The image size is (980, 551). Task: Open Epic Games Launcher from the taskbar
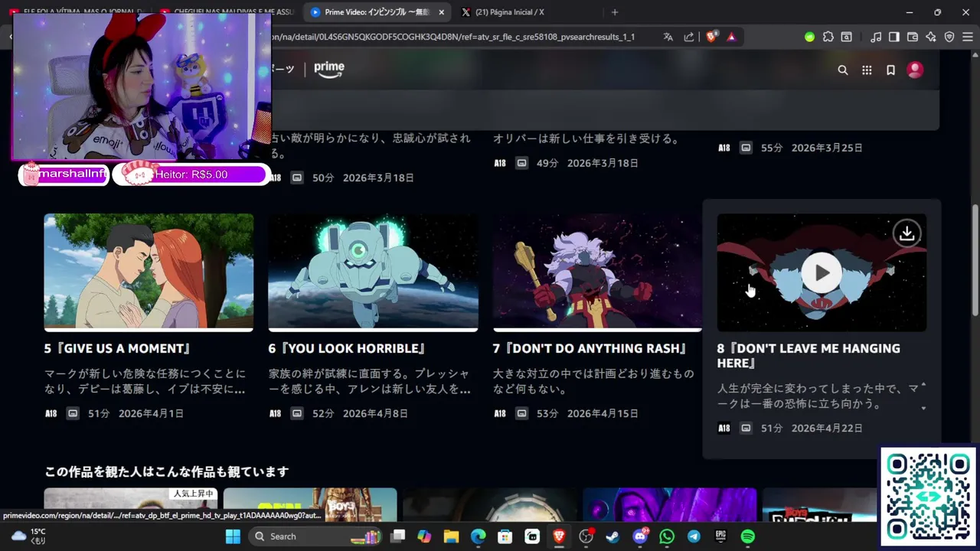point(720,536)
